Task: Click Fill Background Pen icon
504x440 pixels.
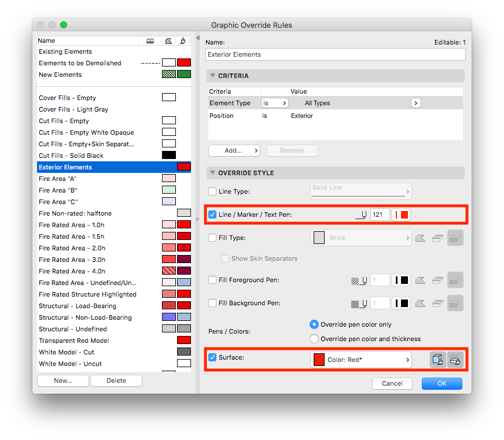Action: (x=359, y=304)
